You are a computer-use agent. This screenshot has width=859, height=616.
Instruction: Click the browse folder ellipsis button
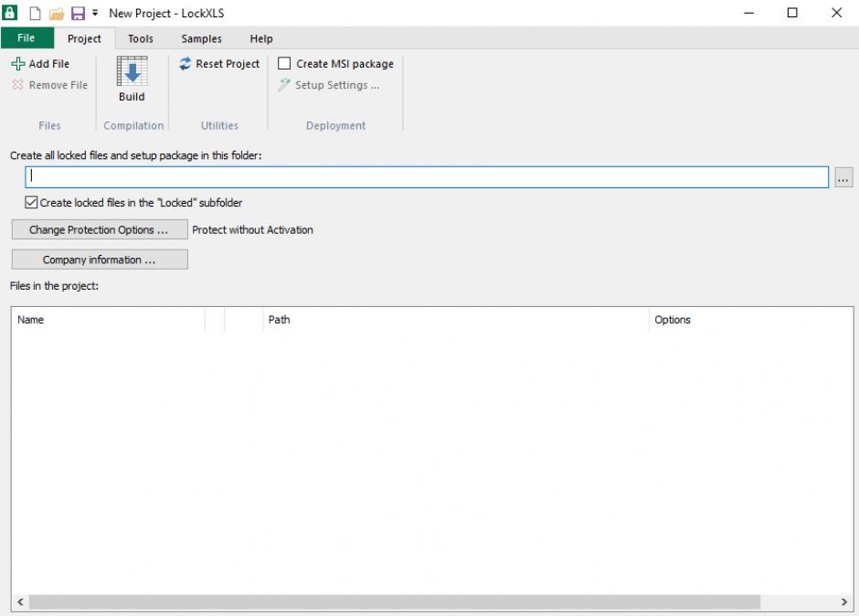point(843,178)
